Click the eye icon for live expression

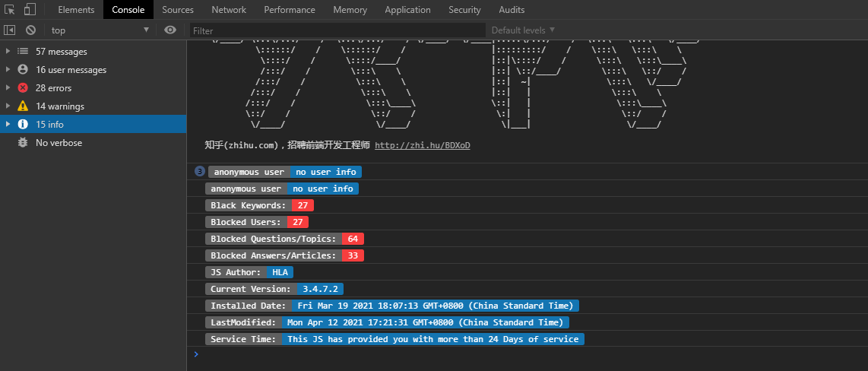point(170,30)
